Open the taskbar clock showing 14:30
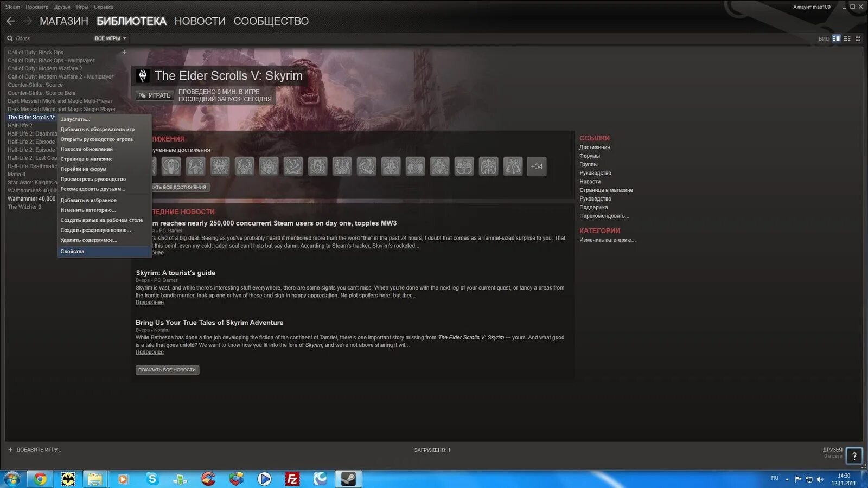 [x=844, y=479]
